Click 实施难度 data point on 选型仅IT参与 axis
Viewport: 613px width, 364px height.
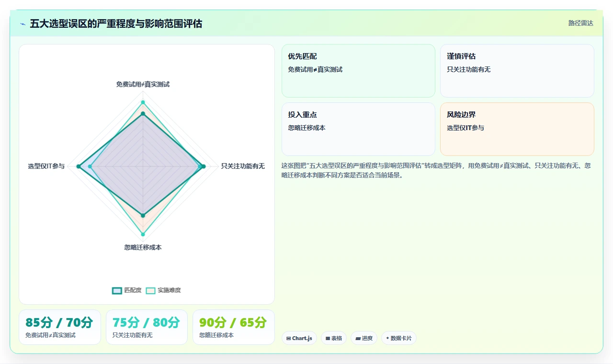tap(90, 166)
